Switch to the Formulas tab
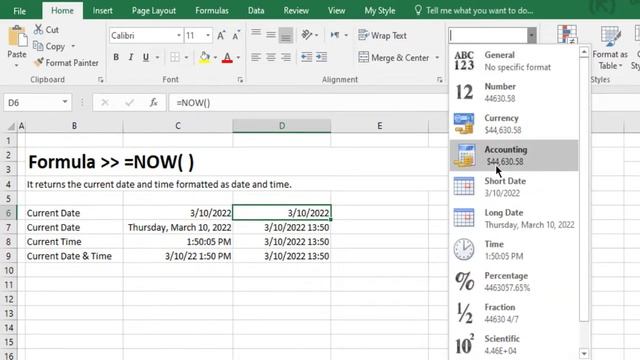The image size is (640, 360). tap(212, 11)
